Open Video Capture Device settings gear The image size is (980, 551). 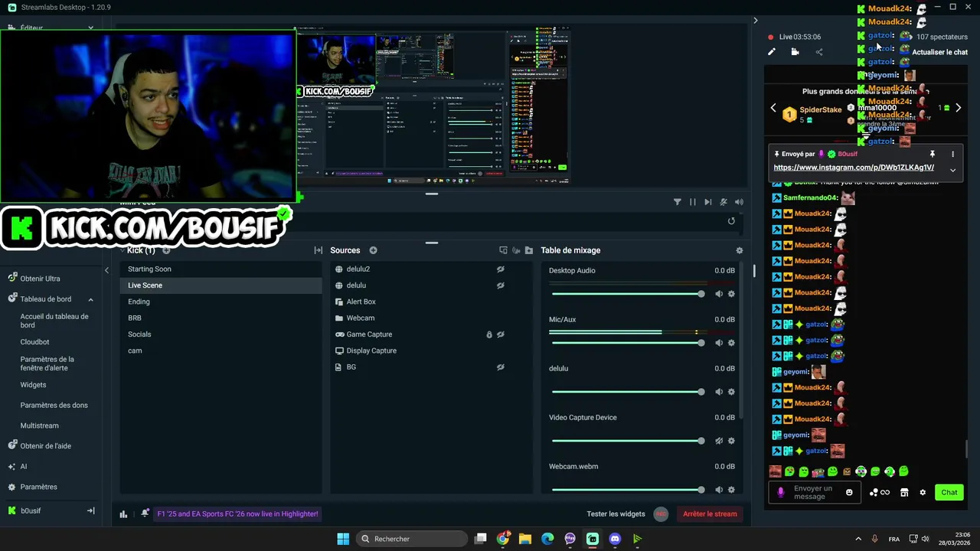point(731,441)
